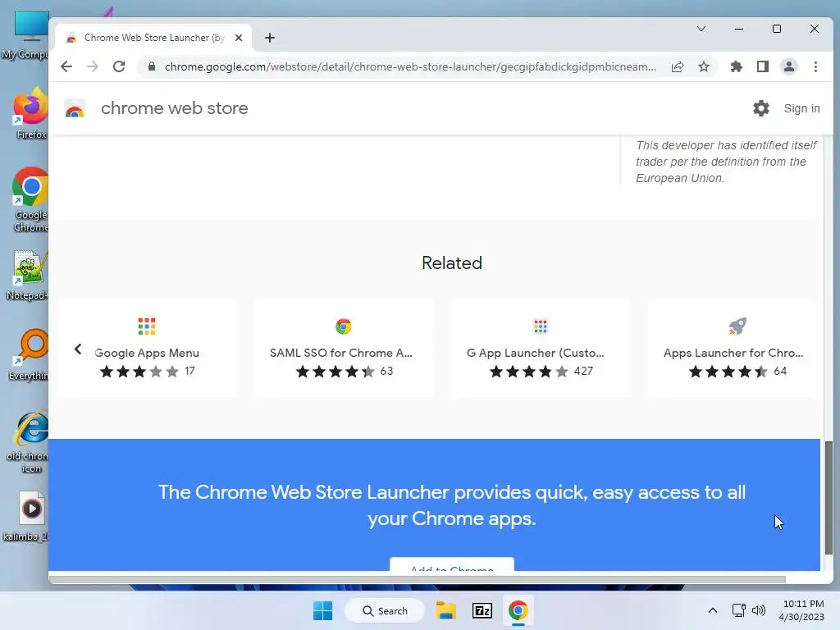Open SAML SSO for Chrome Apps card
This screenshot has height=630, width=840.
[344, 348]
